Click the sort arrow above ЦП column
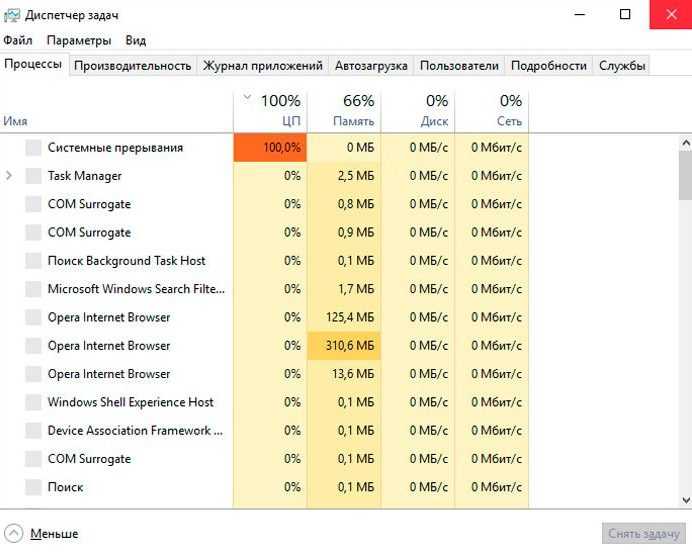This screenshot has height=553, width=692. 247,96
